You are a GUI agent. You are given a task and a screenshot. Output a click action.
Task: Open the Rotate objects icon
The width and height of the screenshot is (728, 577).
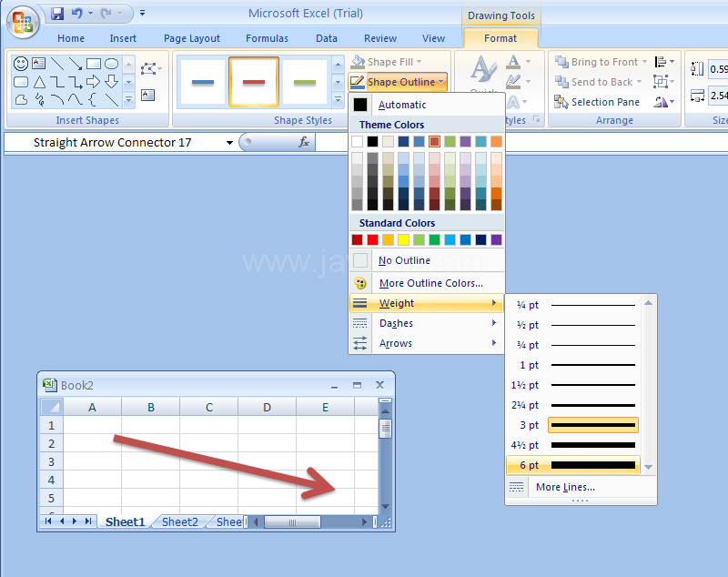pos(664,102)
